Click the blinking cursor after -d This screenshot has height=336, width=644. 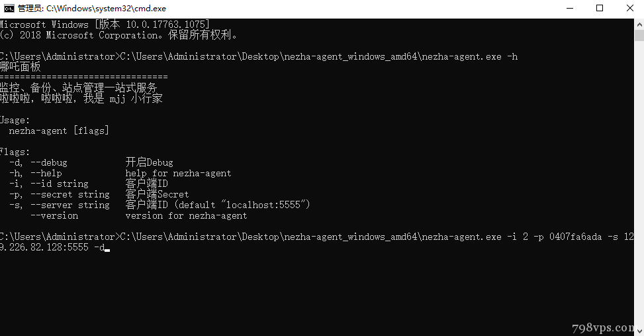(107, 249)
